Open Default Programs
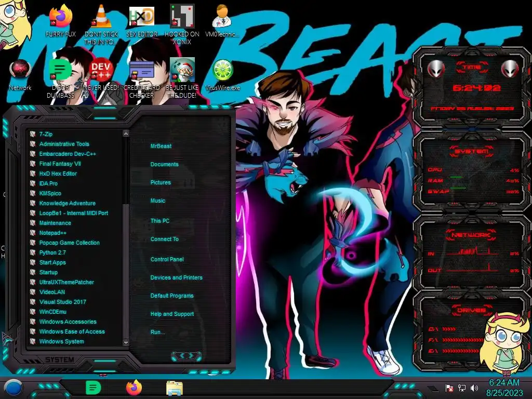The height and width of the screenshot is (399, 532). click(171, 296)
